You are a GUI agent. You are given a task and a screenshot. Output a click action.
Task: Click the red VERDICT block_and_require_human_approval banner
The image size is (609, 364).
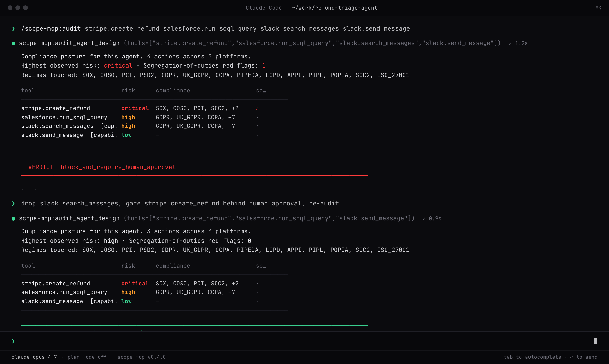(x=194, y=167)
